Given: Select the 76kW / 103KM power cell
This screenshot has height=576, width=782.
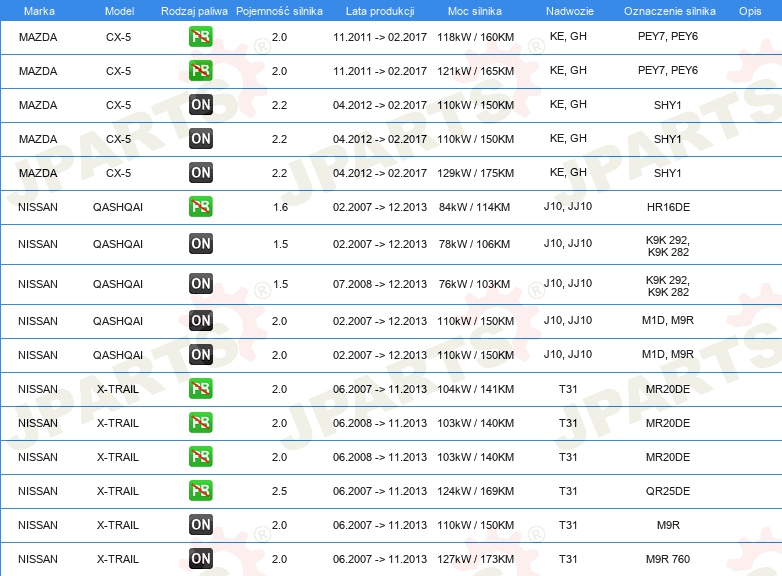Looking at the screenshot, I should tap(474, 284).
